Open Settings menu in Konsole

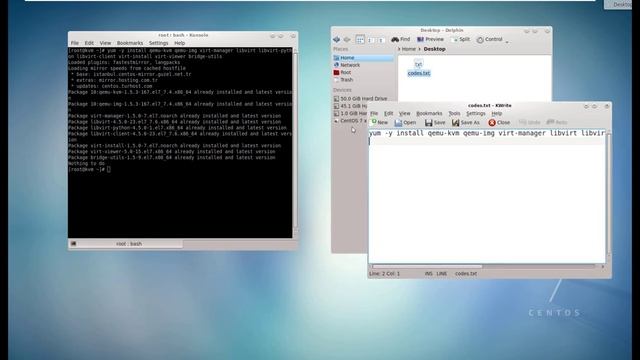pos(158,43)
